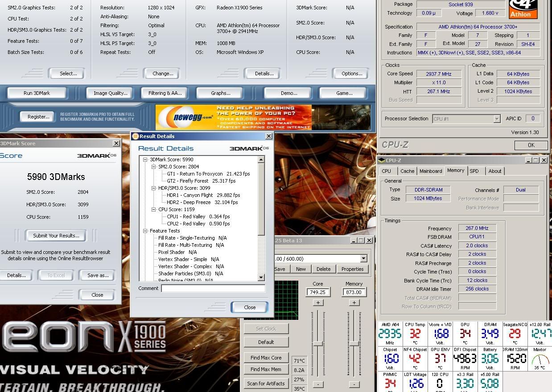
Task: Switch to the Cache tab in CPU-Z
Action: pyautogui.click(x=407, y=171)
